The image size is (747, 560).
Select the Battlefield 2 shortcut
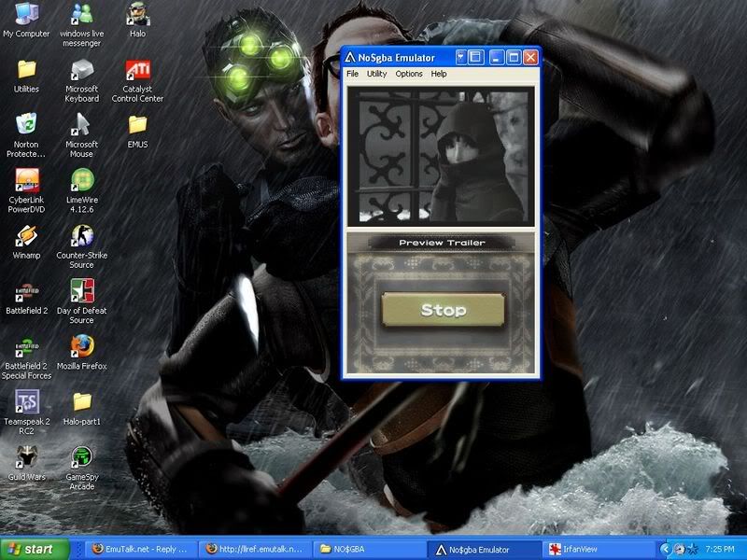[x=26, y=298]
